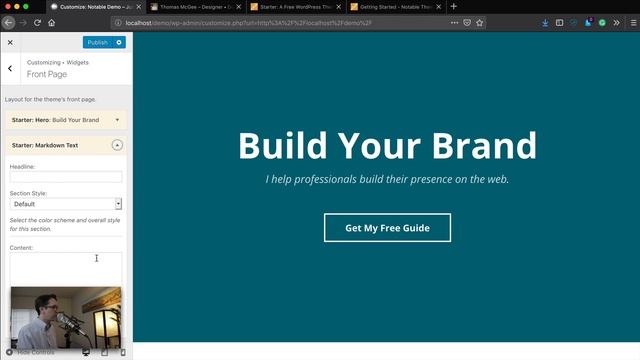The image size is (640, 360).
Task: Reload the current page
Action: pyautogui.click(x=37, y=23)
